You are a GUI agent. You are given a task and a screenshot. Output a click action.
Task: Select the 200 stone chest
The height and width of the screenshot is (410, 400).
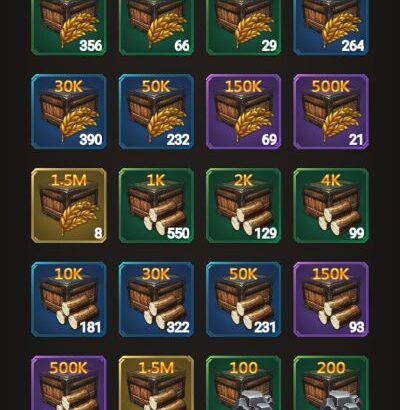tap(331, 383)
